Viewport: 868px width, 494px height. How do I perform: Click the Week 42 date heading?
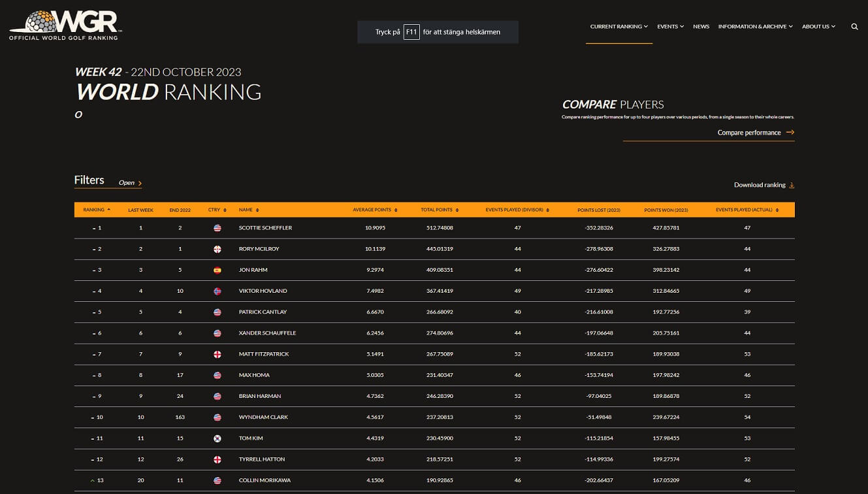coord(158,72)
